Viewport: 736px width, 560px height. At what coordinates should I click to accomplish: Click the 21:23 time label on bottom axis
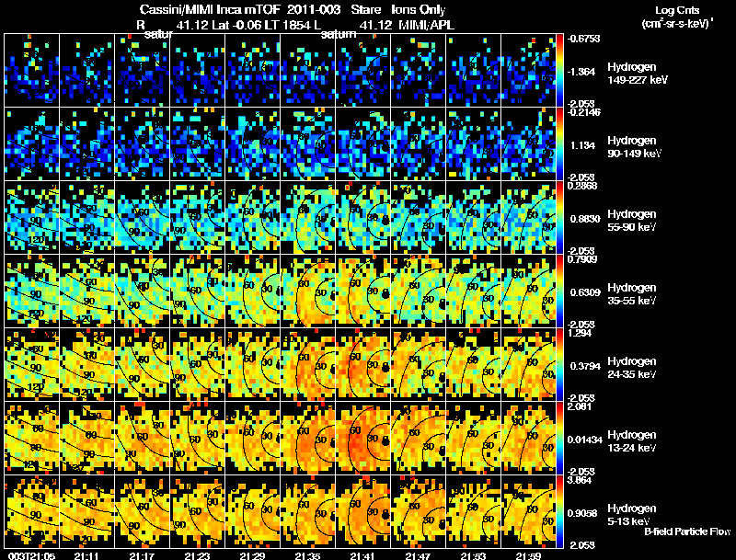[x=197, y=556]
